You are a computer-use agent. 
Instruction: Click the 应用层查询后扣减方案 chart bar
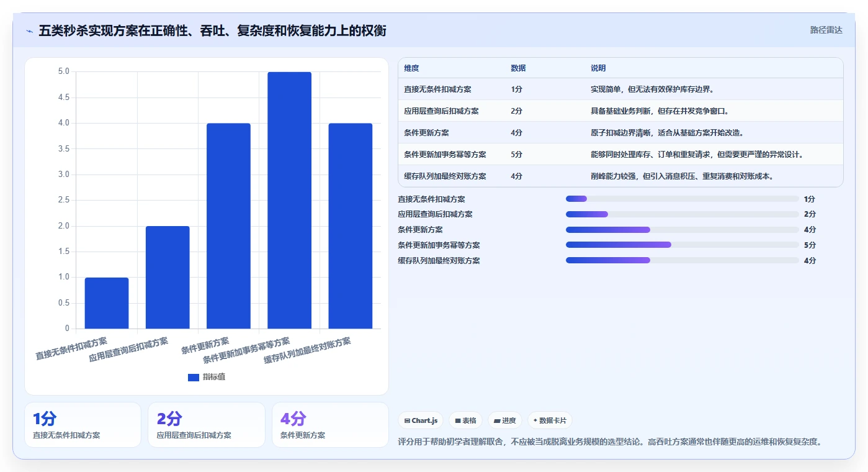pos(168,278)
